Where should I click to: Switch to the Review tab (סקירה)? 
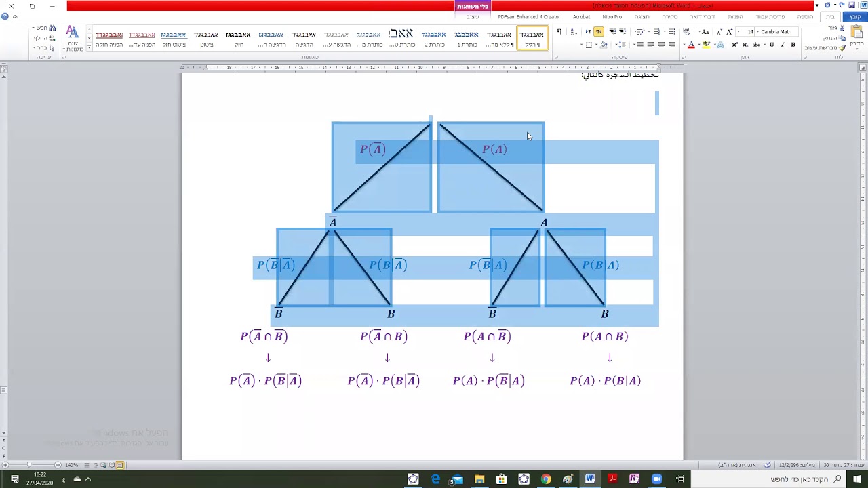670,16
